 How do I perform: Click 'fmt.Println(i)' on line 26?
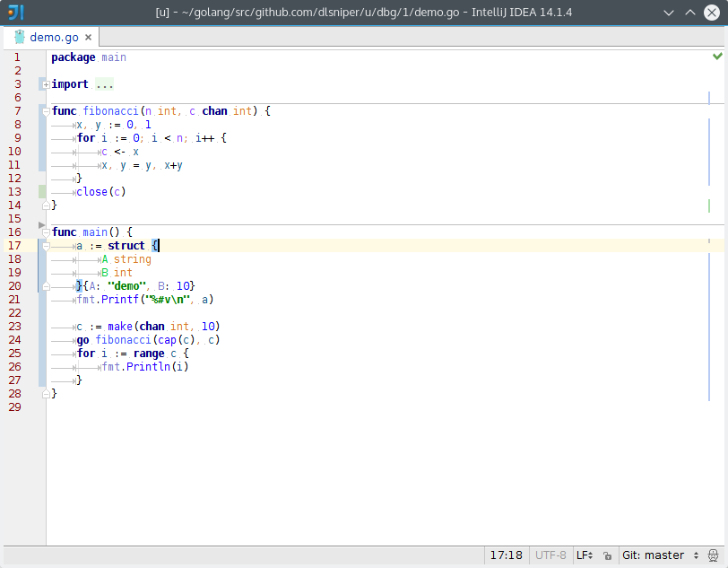coord(145,367)
